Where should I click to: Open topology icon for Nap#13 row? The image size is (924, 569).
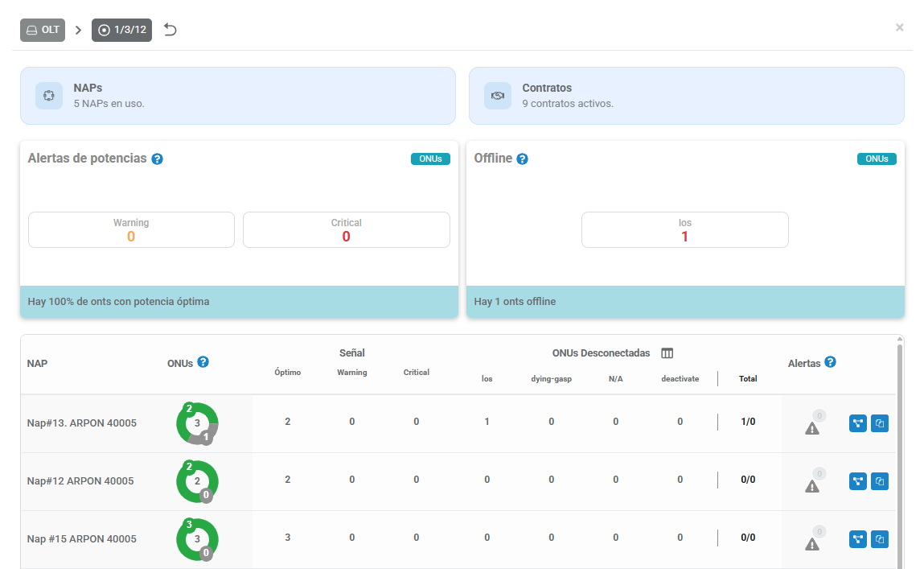tap(858, 423)
